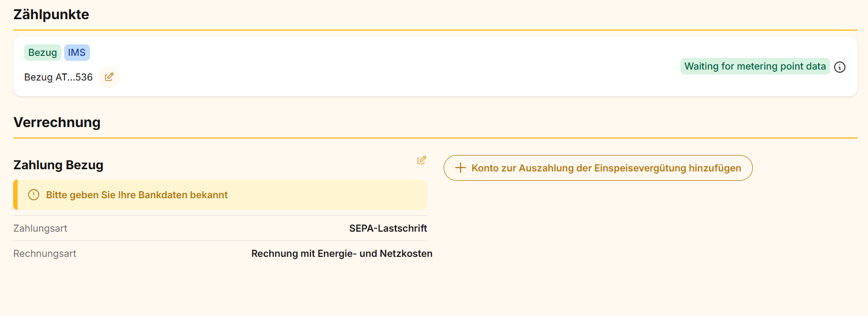The image size is (868, 316).
Task: Open the "Bitte geben Sie Ihre Bankdaten bekannt" notice
Action: (x=137, y=195)
